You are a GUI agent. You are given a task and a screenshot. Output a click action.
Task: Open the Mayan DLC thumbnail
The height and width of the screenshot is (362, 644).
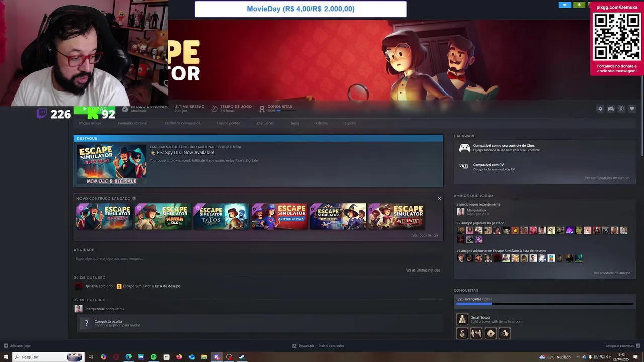[163, 216]
